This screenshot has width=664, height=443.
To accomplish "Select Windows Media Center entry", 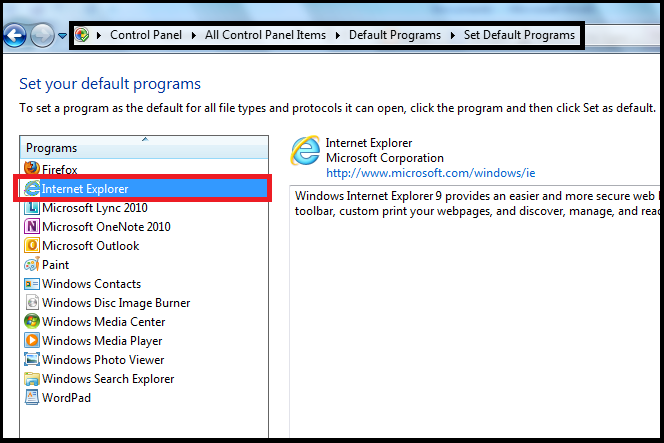I will [104, 322].
